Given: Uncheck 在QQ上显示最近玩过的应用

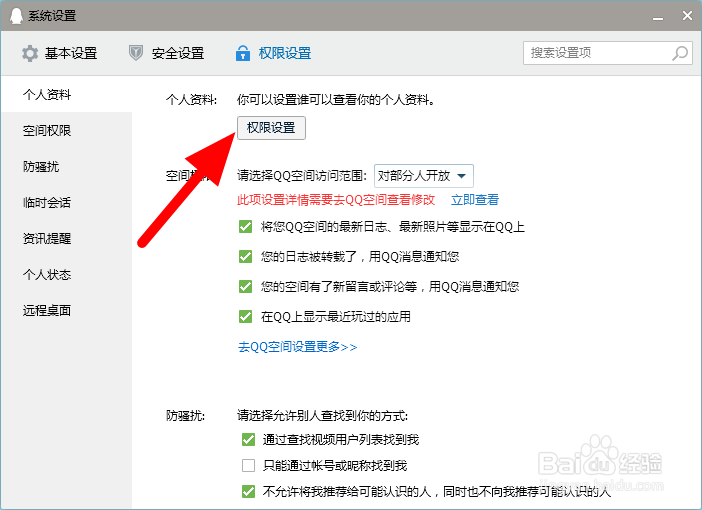Looking at the screenshot, I should (245, 317).
